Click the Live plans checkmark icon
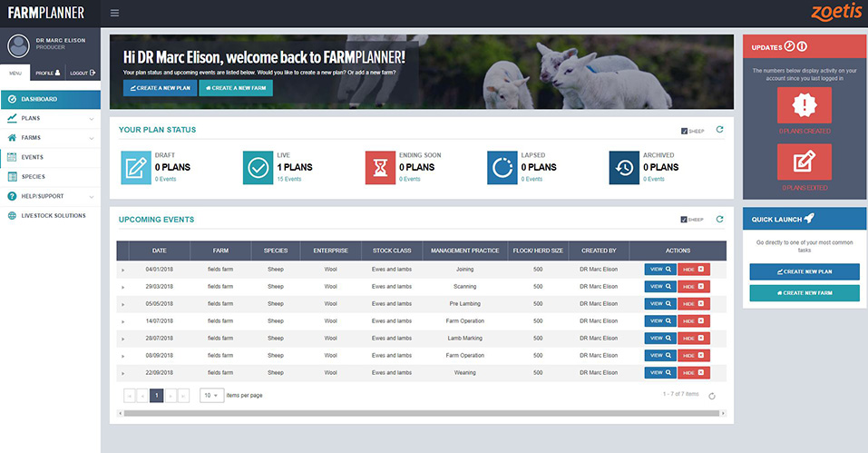Viewport: 868px width, 453px height. point(258,167)
